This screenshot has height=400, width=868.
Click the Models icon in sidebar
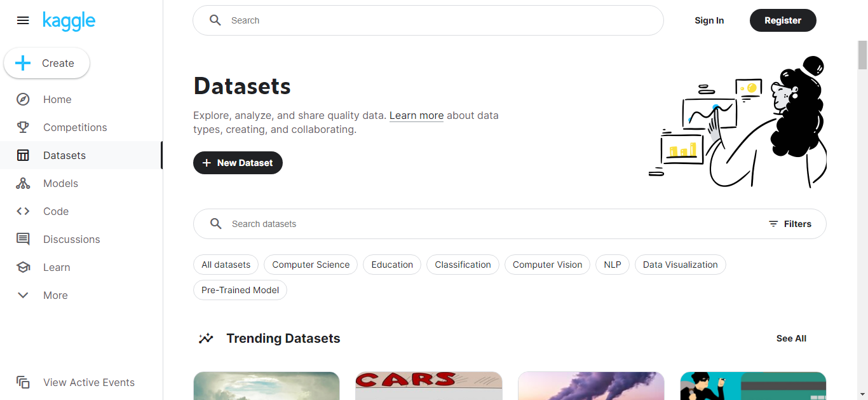click(23, 183)
